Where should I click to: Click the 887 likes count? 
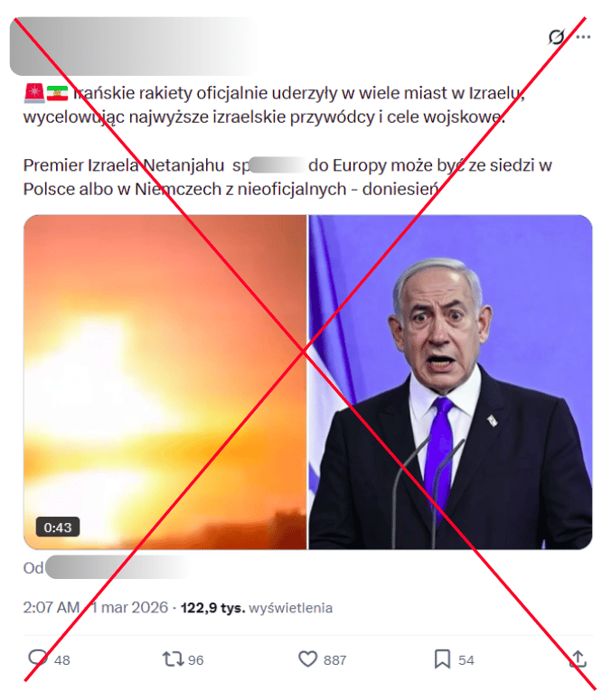point(335,660)
